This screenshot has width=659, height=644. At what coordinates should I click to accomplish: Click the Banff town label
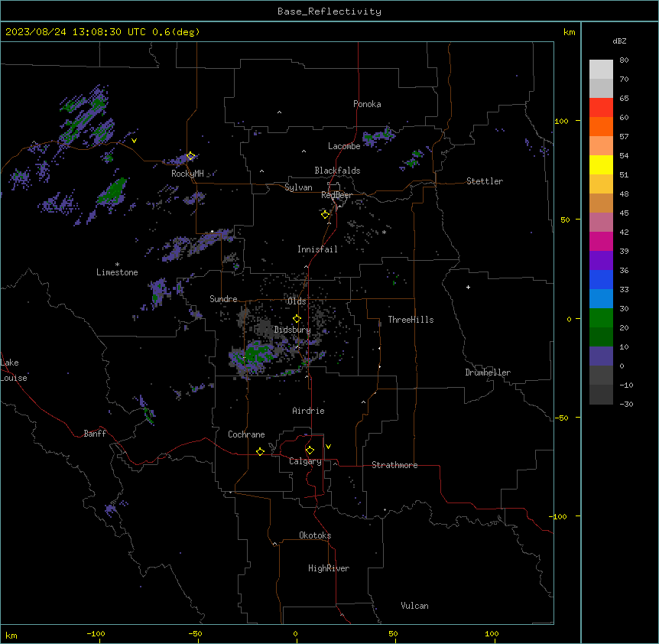click(x=95, y=434)
